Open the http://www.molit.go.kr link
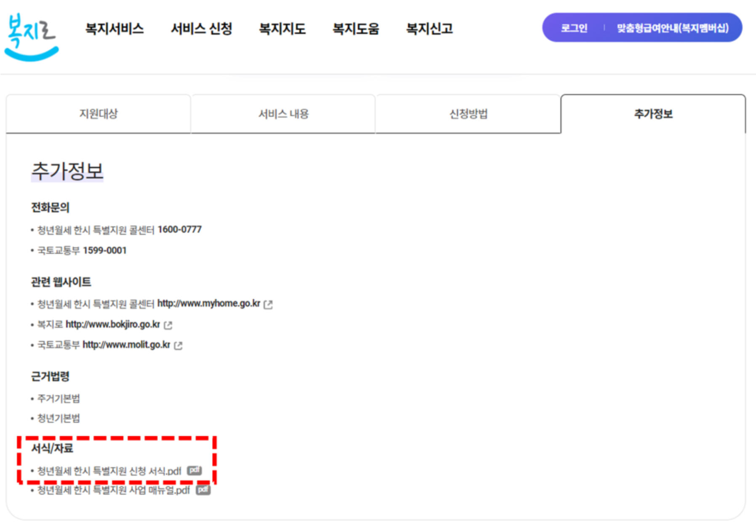756x532 pixels. pyautogui.click(x=126, y=345)
